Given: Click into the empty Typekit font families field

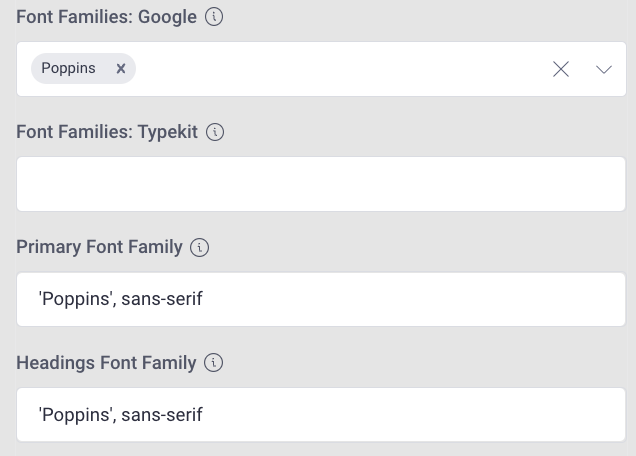Looking at the screenshot, I should click(x=321, y=184).
